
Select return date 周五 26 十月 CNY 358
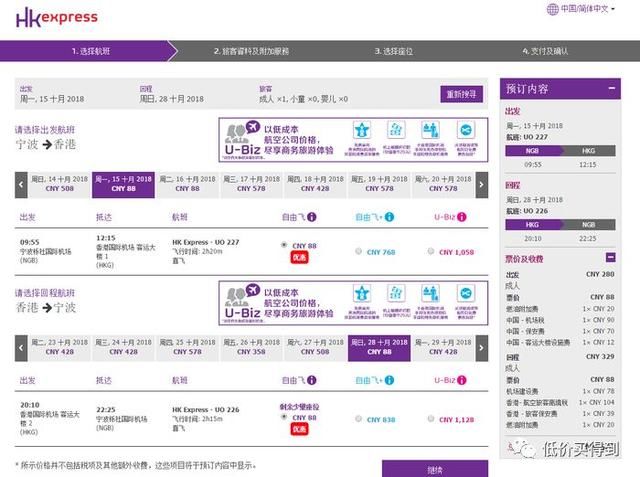pyautogui.click(x=251, y=347)
